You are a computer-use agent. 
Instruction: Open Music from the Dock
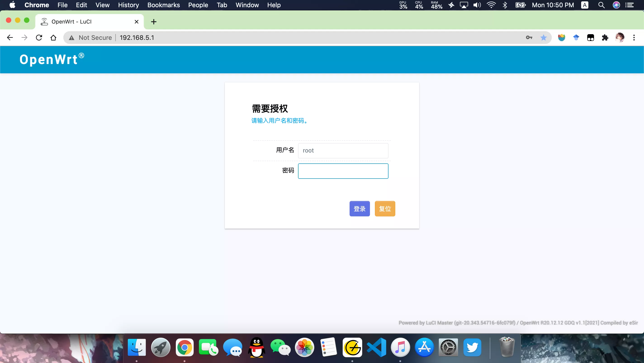(x=400, y=347)
